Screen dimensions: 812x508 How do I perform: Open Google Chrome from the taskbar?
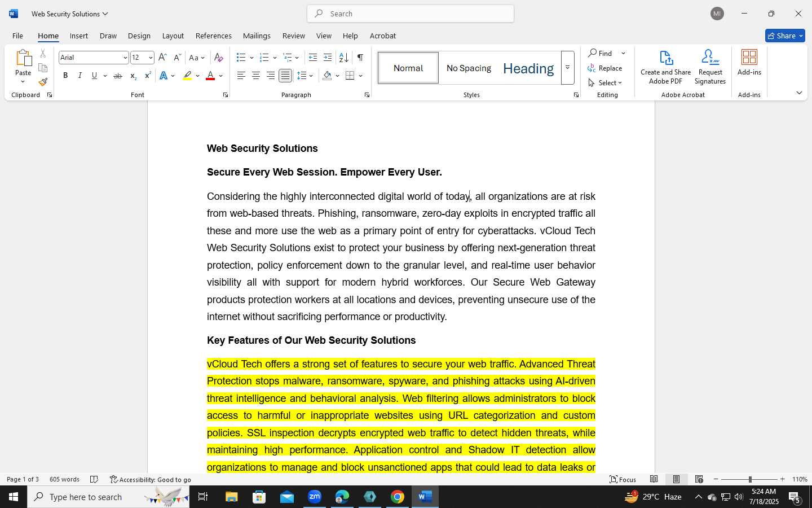398,497
